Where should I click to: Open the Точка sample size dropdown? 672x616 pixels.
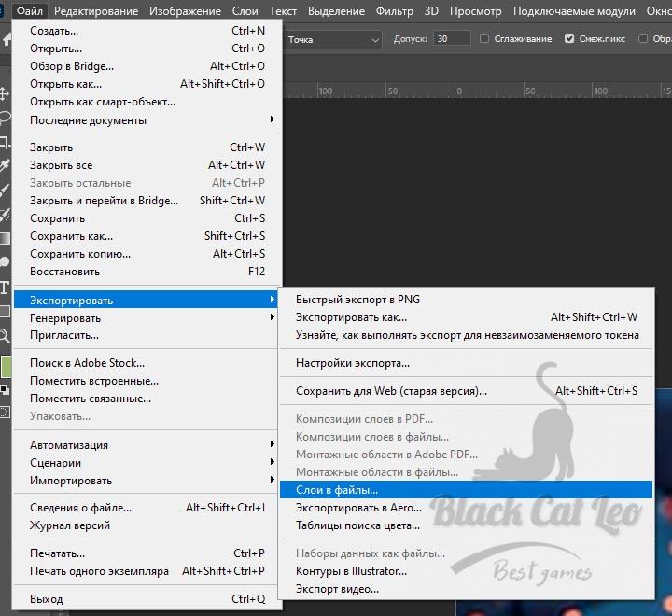tap(333, 40)
